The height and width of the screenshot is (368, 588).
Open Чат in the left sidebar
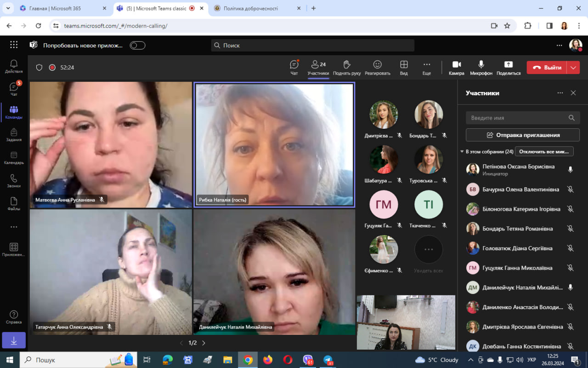coord(14,89)
